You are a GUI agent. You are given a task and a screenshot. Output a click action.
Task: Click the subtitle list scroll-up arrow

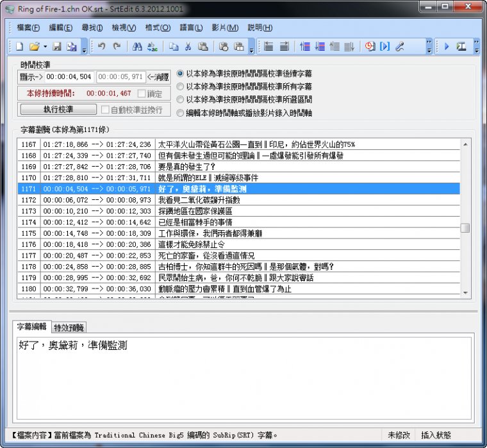click(x=465, y=144)
